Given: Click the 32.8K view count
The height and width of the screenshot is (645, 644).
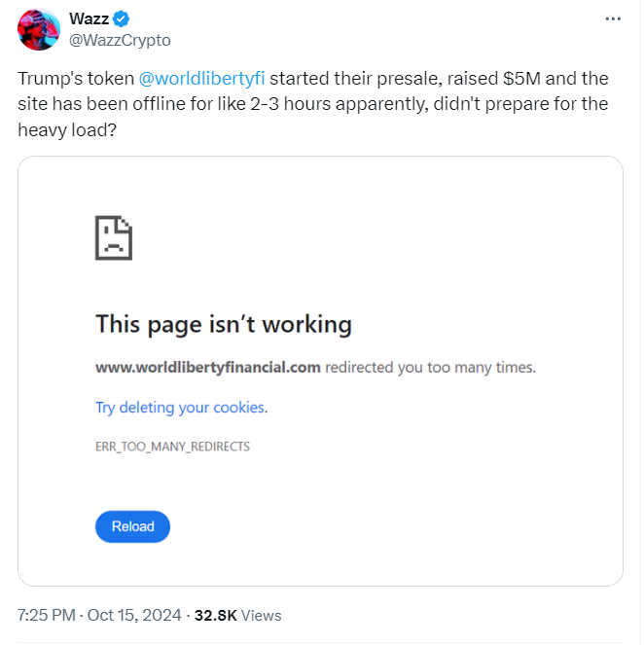Looking at the screenshot, I should click(x=216, y=615).
